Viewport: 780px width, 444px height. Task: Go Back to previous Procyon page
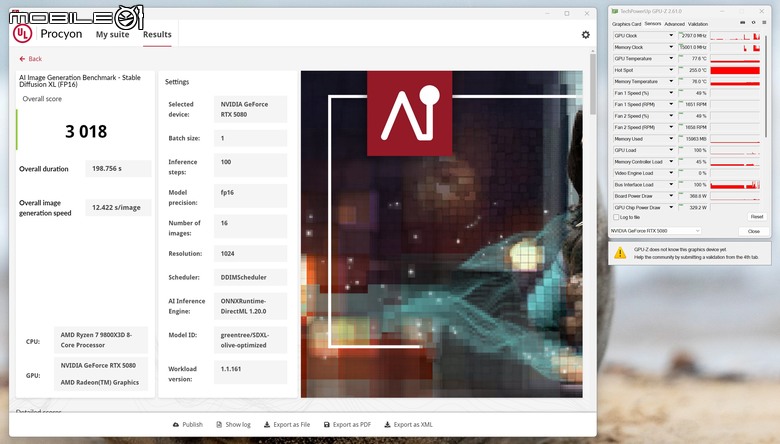click(x=30, y=59)
